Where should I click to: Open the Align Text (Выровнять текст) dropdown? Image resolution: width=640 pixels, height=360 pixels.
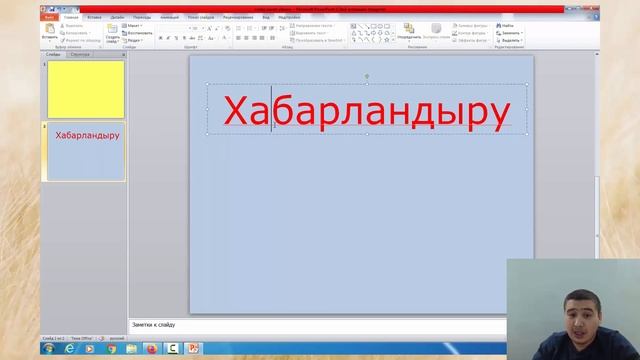click(309, 33)
